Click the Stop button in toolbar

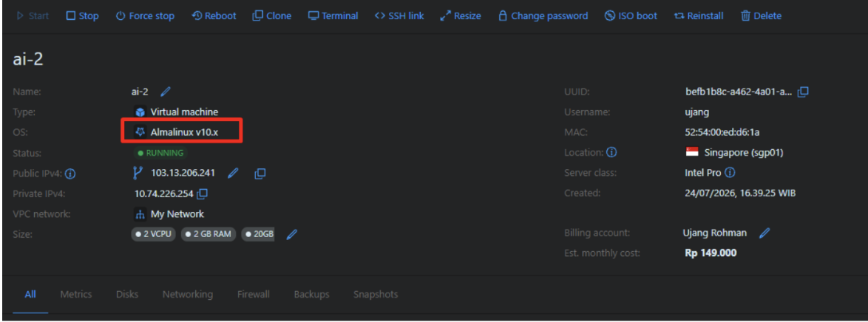(83, 16)
